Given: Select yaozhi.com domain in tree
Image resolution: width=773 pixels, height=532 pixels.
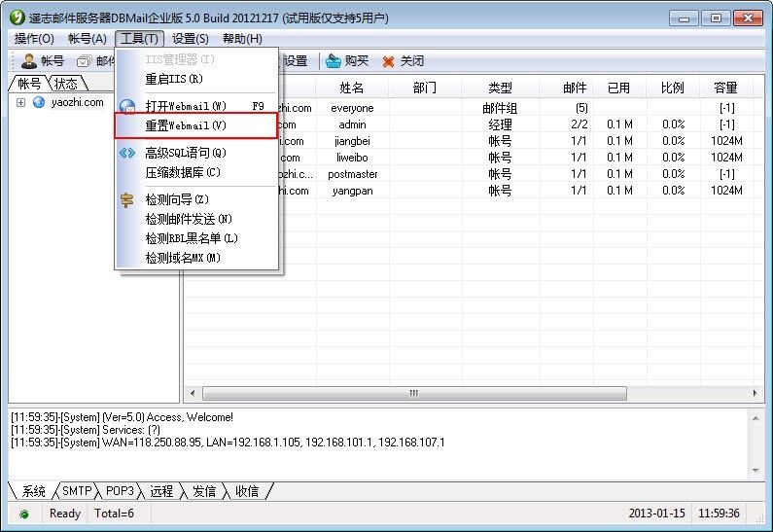Looking at the screenshot, I should pos(78,102).
